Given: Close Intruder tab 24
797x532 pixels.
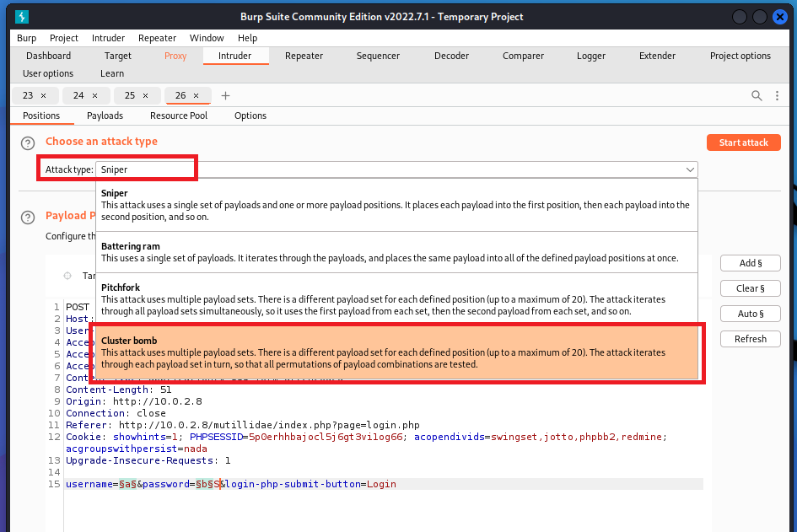Looking at the screenshot, I should (94, 95).
